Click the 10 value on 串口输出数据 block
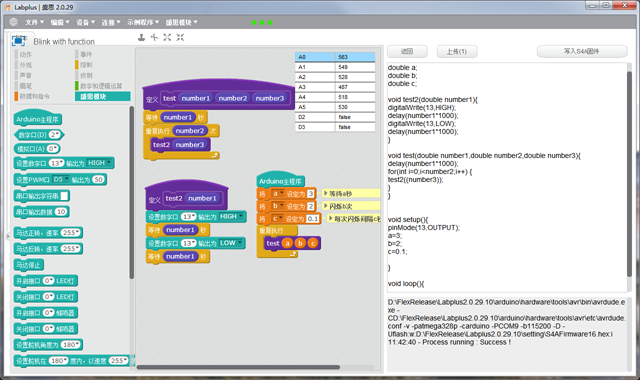 [x=61, y=211]
